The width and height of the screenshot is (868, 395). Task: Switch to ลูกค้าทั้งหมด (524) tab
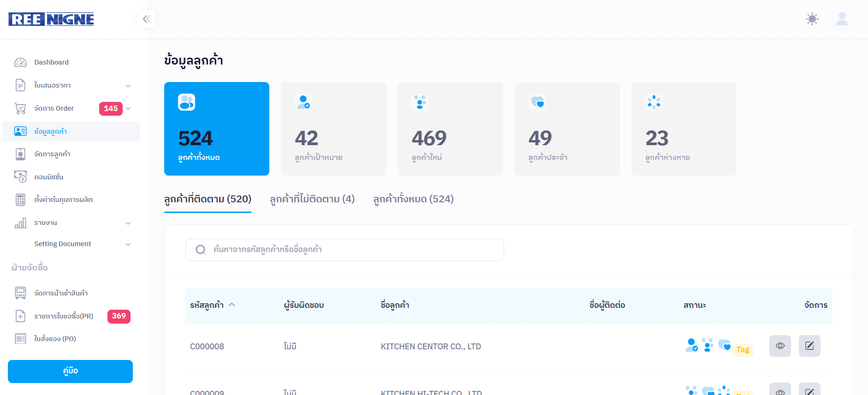(x=414, y=199)
